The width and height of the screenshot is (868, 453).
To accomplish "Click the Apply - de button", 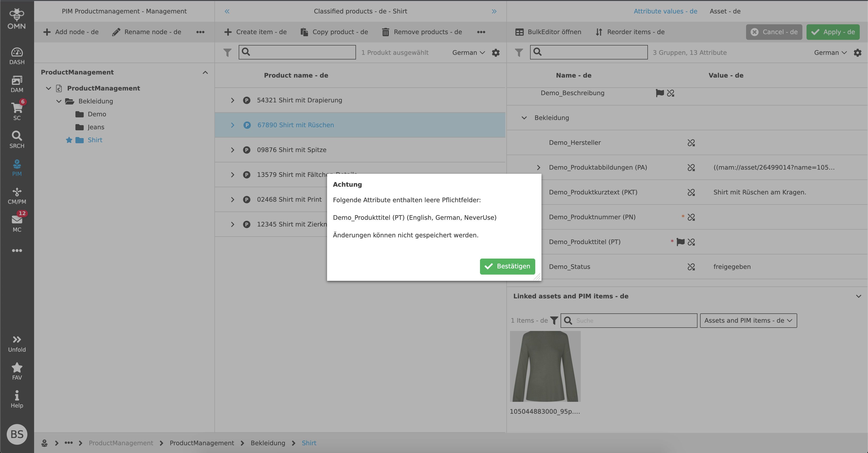I will pos(833,32).
